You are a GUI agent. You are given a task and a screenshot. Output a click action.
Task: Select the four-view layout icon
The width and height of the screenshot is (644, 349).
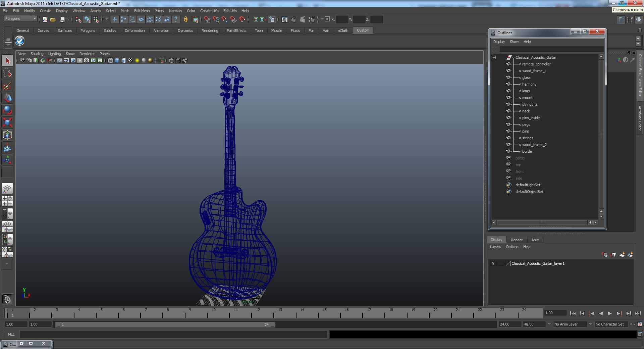click(x=7, y=201)
